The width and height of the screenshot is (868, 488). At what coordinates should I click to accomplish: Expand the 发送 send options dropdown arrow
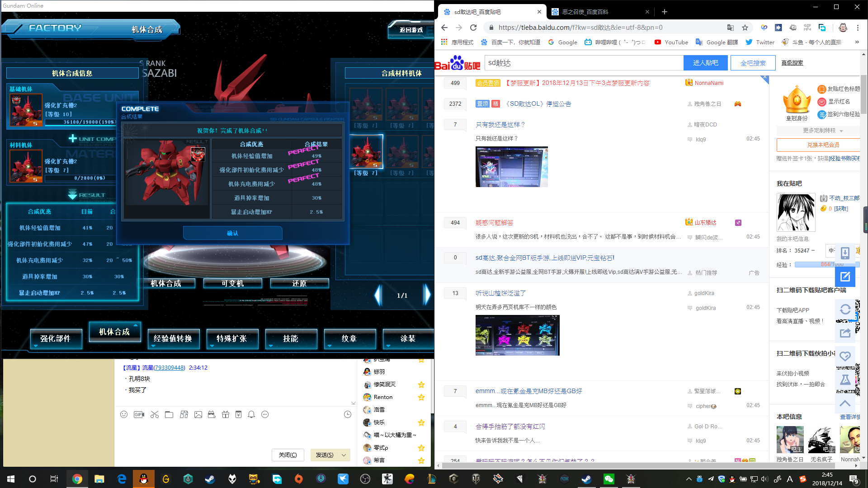[344, 455]
